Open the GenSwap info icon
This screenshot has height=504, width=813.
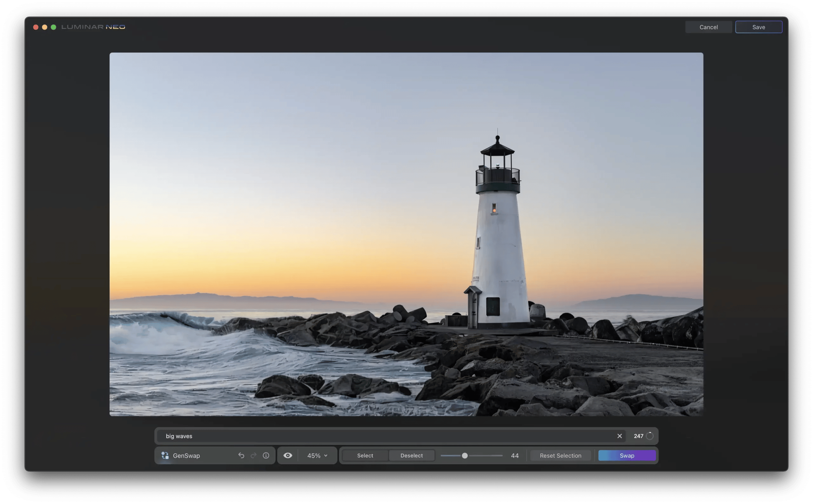coord(266,455)
